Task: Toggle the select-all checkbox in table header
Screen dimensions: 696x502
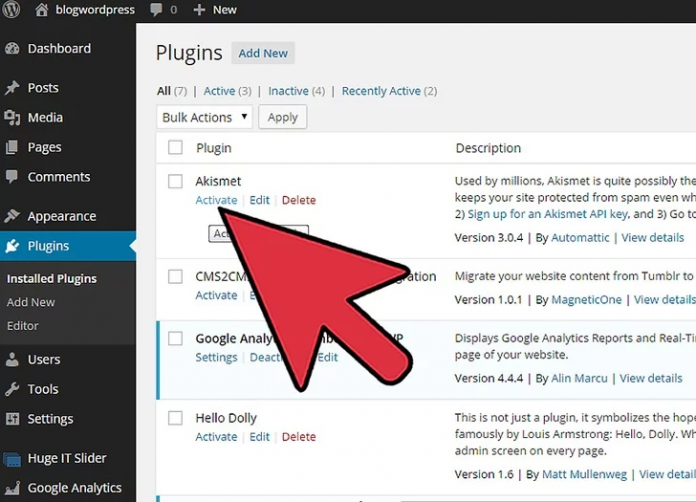Action: 175,148
